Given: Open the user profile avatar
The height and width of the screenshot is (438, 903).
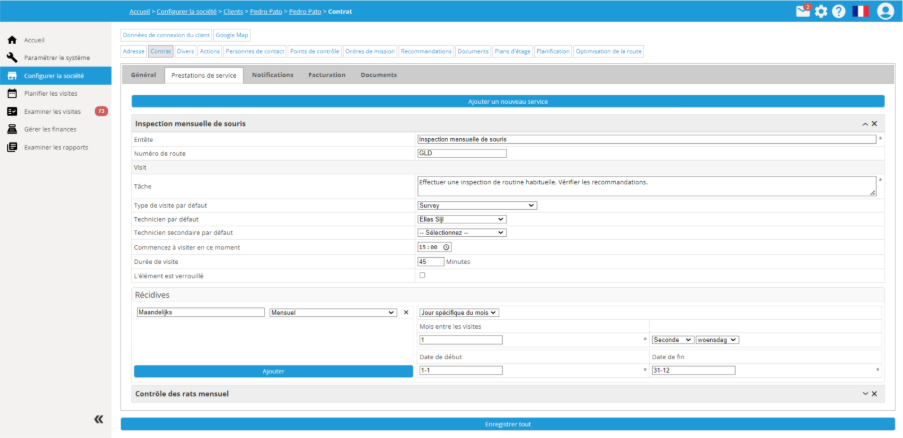Looking at the screenshot, I should tap(885, 11).
